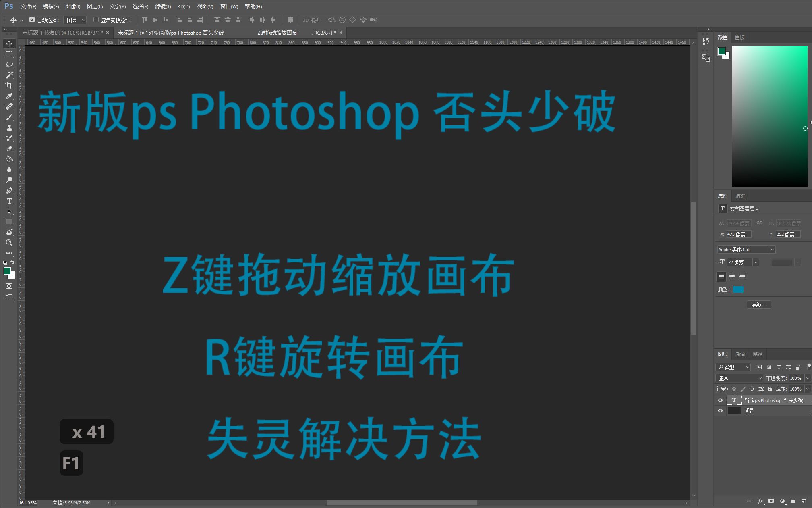Open the 图像(I) menu

coord(73,6)
